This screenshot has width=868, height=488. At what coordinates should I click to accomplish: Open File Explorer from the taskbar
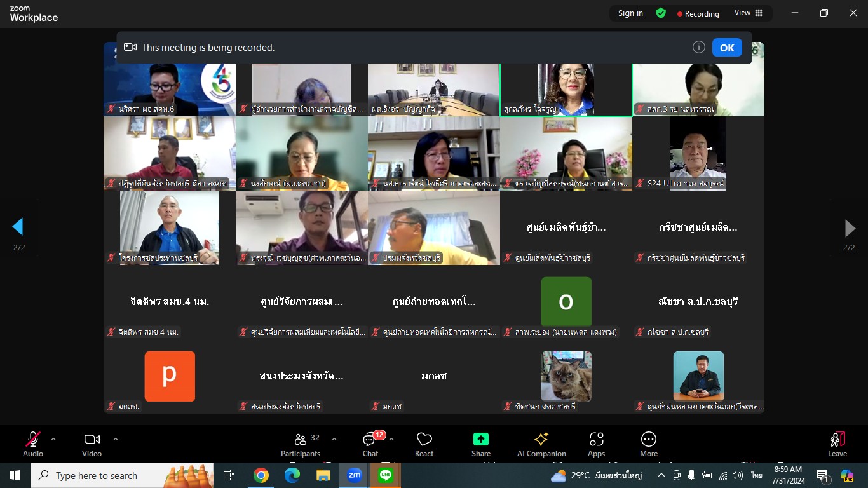tap(323, 475)
